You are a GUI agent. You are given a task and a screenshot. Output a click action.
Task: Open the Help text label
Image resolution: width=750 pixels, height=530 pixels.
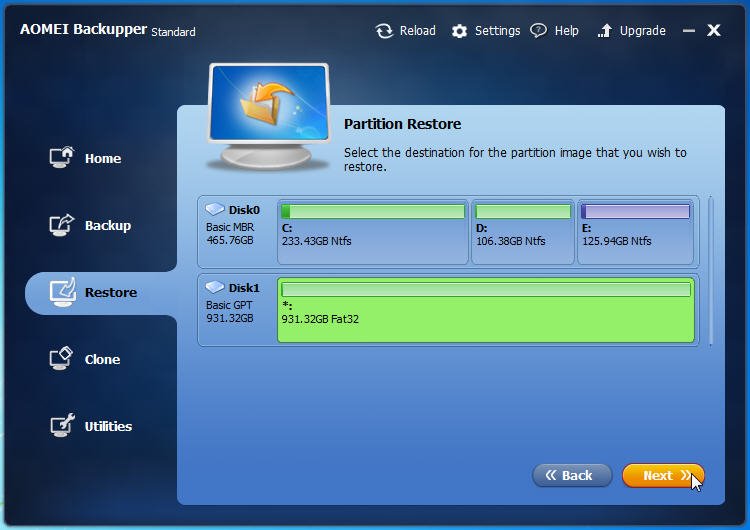[566, 31]
